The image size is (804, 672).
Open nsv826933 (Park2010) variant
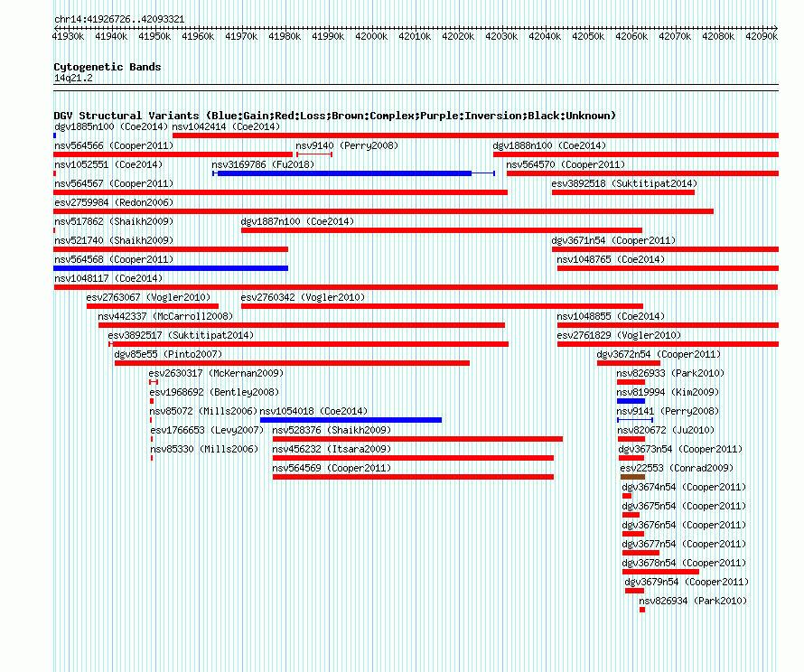670,373
